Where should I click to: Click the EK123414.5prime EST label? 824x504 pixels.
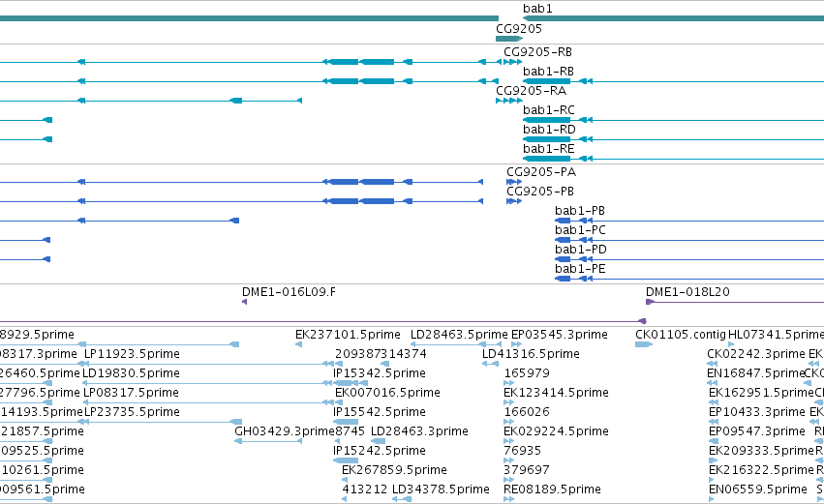pyautogui.click(x=556, y=393)
